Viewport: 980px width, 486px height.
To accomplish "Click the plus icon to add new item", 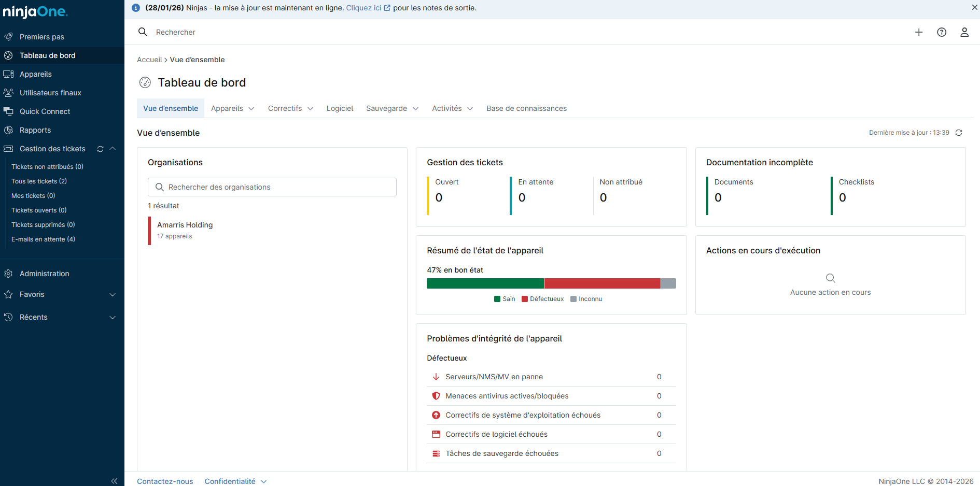I will coord(918,32).
